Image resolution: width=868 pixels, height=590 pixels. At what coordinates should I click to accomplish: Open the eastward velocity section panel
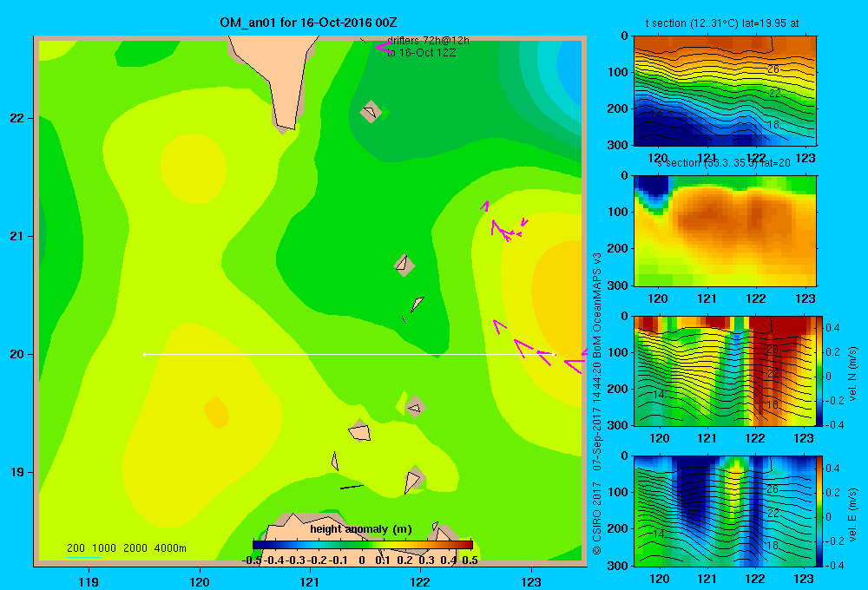[725, 510]
